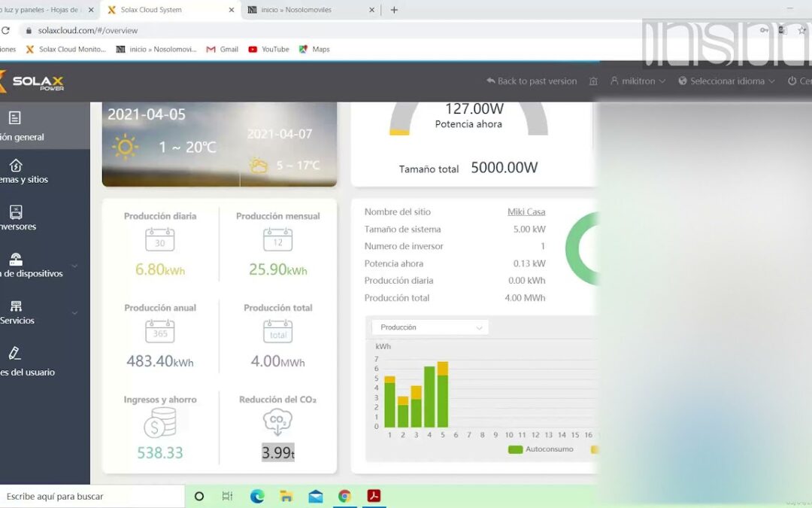812x508 pixels.
Task: Click the total production calendar icon
Action: point(278,331)
